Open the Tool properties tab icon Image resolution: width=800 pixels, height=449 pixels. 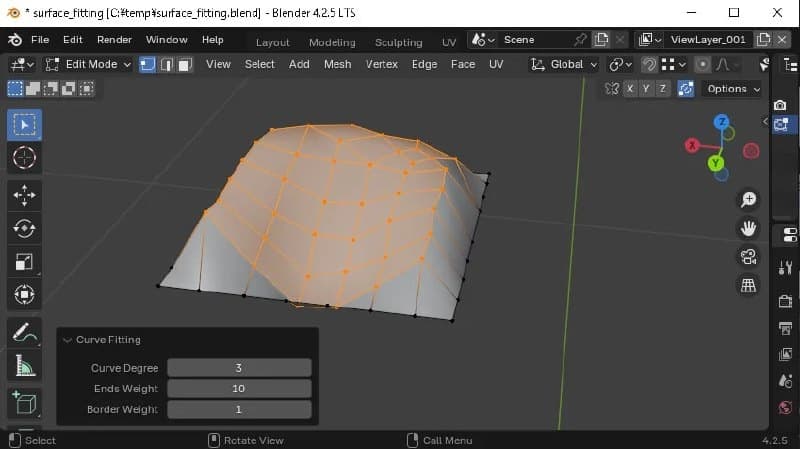click(786, 267)
